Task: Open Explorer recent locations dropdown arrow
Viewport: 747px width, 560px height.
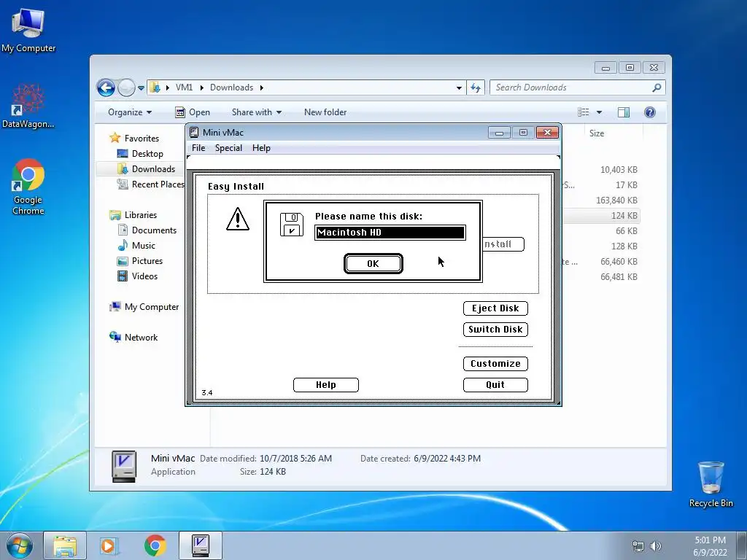Action: [x=141, y=88]
